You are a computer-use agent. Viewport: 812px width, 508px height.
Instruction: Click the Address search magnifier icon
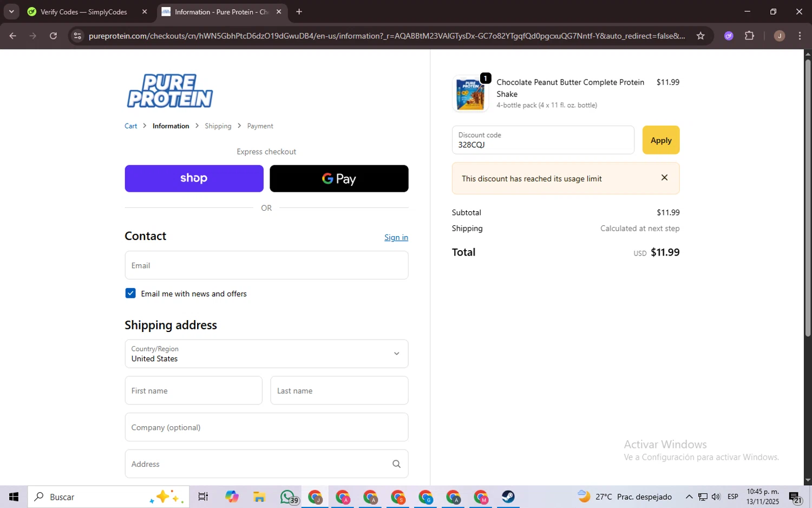(396, 464)
